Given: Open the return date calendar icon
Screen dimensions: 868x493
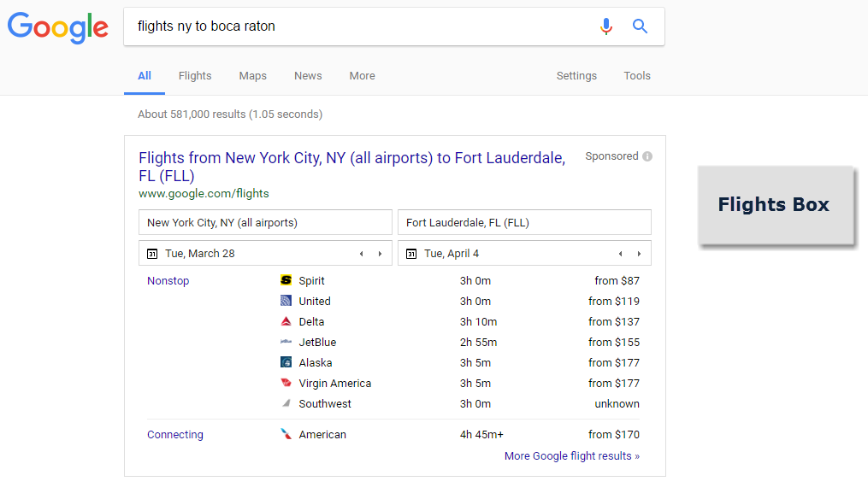Looking at the screenshot, I should [x=411, y=254].
